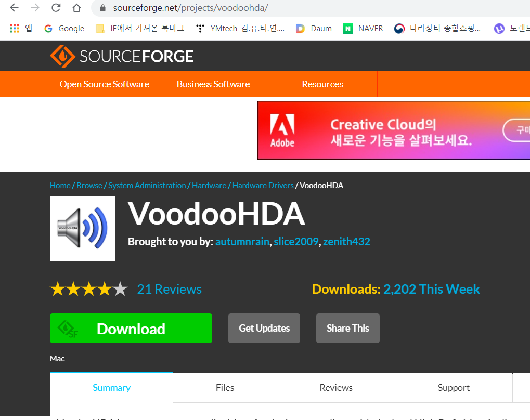The height and width of the screenshot is (420, 530).
Task: Follow the System Administration breadcrumb link
Action: (147, 186)
